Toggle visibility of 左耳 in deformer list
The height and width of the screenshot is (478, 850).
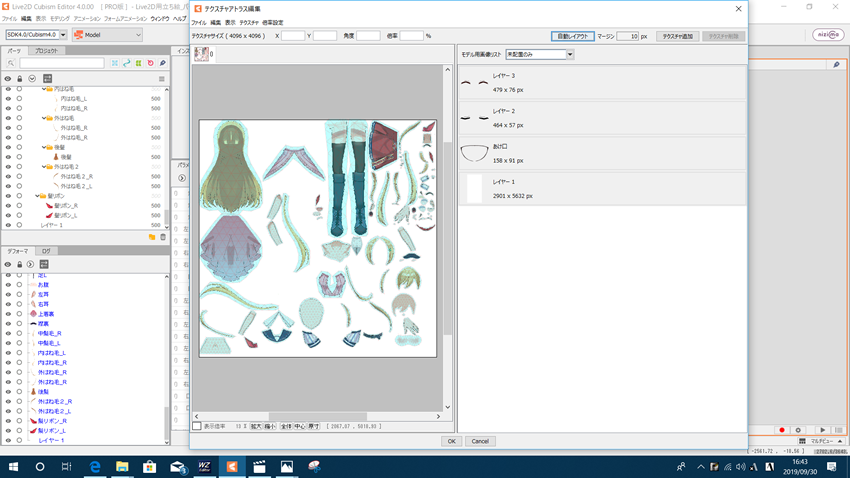(8, 294)
